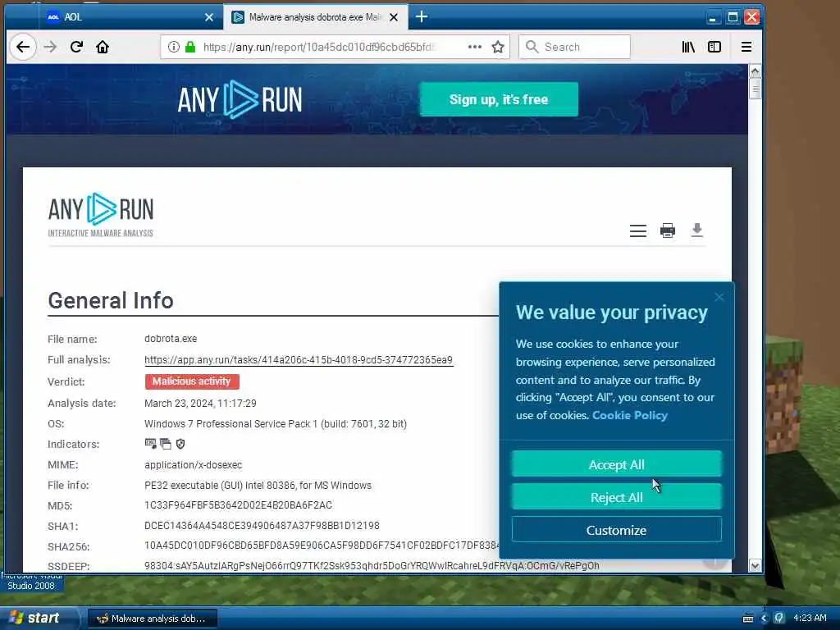Open the Windows start button
840x630 pixels.
39,619
